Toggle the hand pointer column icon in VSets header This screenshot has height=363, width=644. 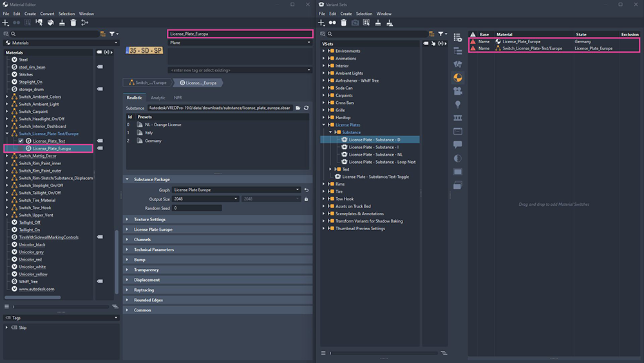click(x=433, y=43)
